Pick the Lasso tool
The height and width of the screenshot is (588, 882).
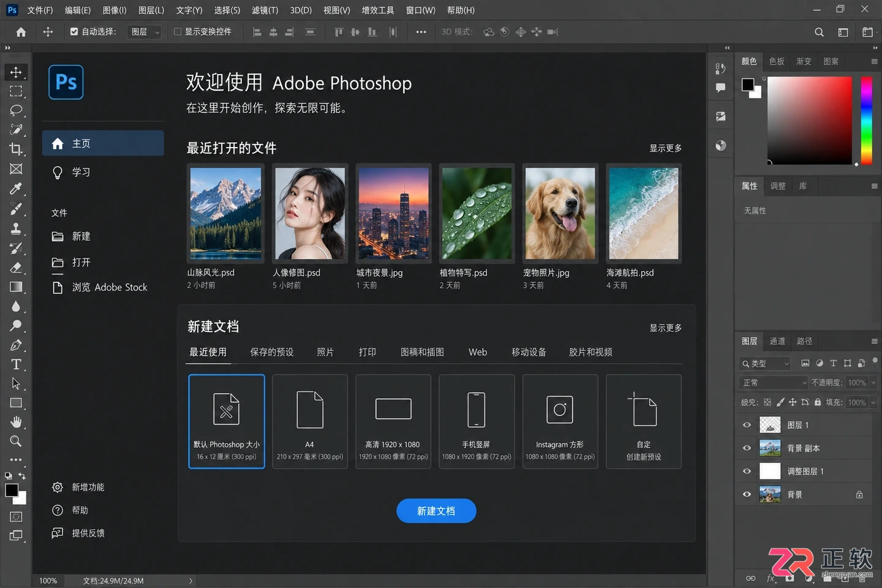[x=16, y=110]
